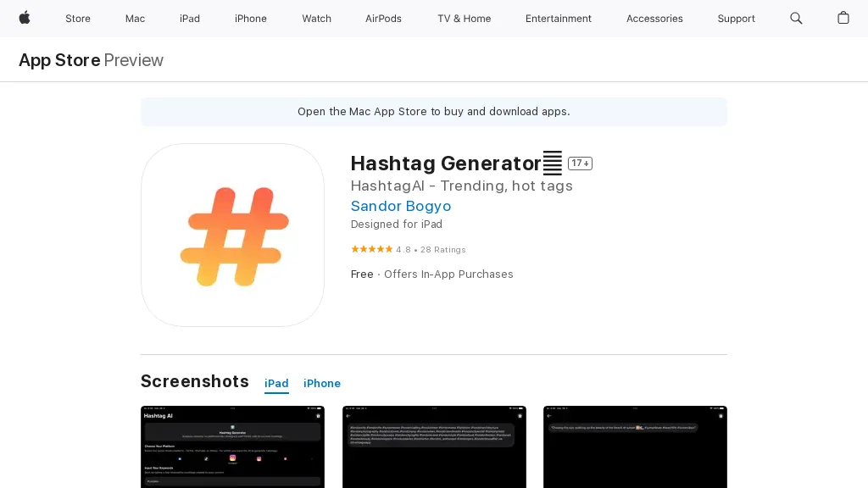The width and height of the screenshot is (868, 488).
Task: Go to the Support page
Action: (736, 19)
